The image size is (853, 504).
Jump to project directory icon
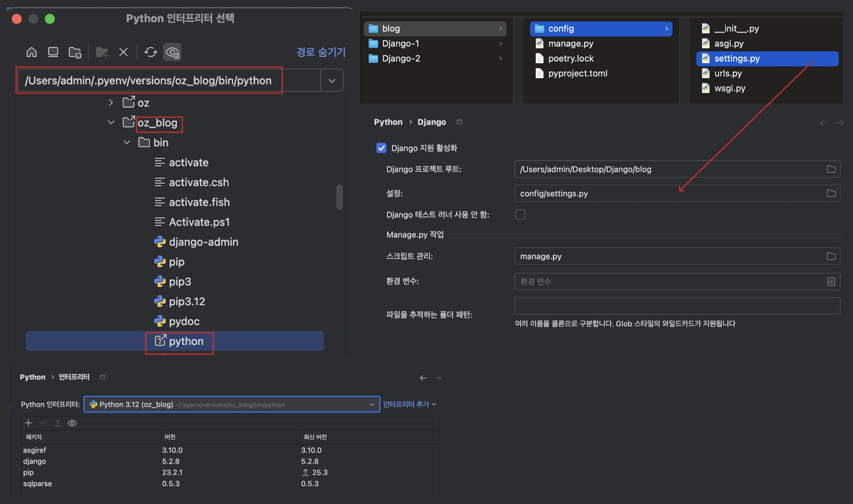coord(75,52)
